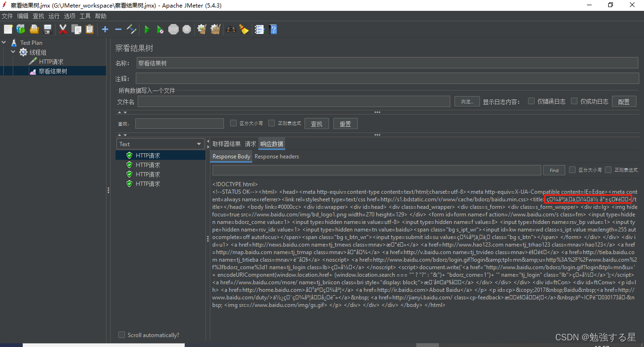
Task: Click the 名称 input field
Action: pos(388,63)
